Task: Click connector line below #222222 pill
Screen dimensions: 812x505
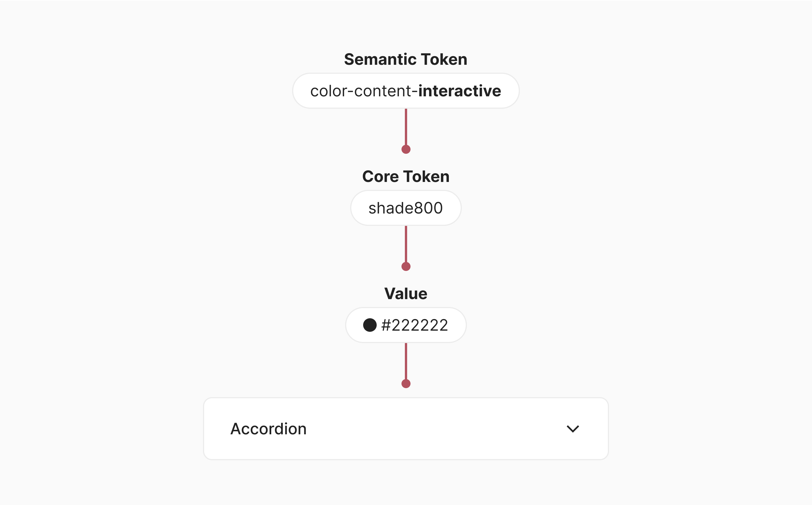Action: tap(406, 361)
